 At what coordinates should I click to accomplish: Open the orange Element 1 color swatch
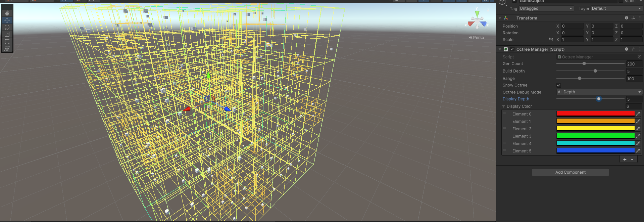coord(596,121)
